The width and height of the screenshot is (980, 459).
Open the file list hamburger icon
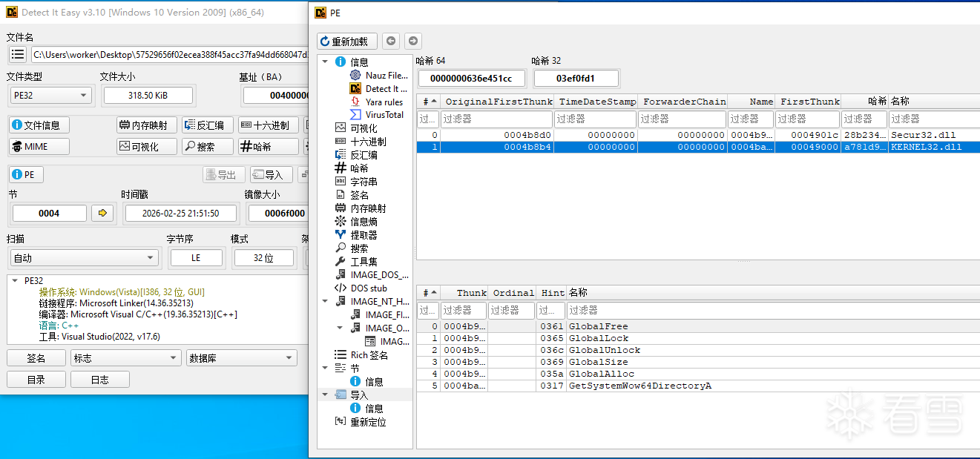click(18, 55)
